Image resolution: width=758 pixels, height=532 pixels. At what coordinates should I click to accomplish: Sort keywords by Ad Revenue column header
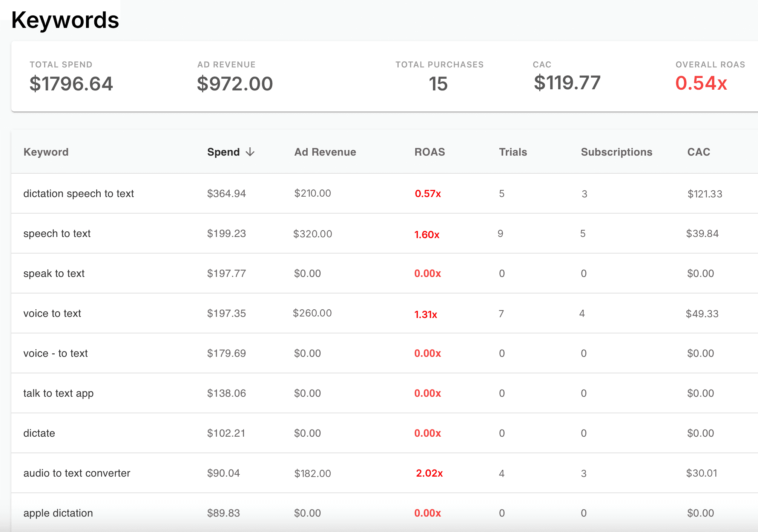click(x=325, y=152)
